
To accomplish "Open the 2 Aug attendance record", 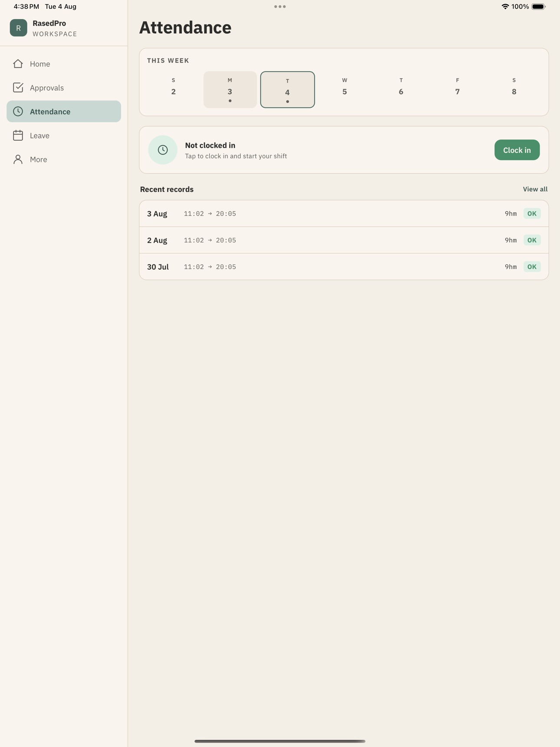I will pos(344,240).
